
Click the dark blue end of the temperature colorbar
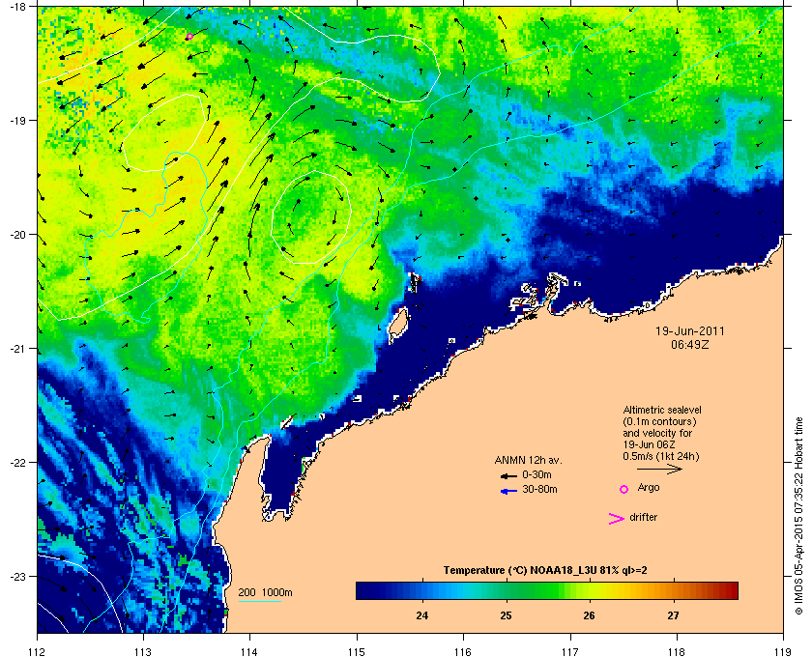[365, 590]
